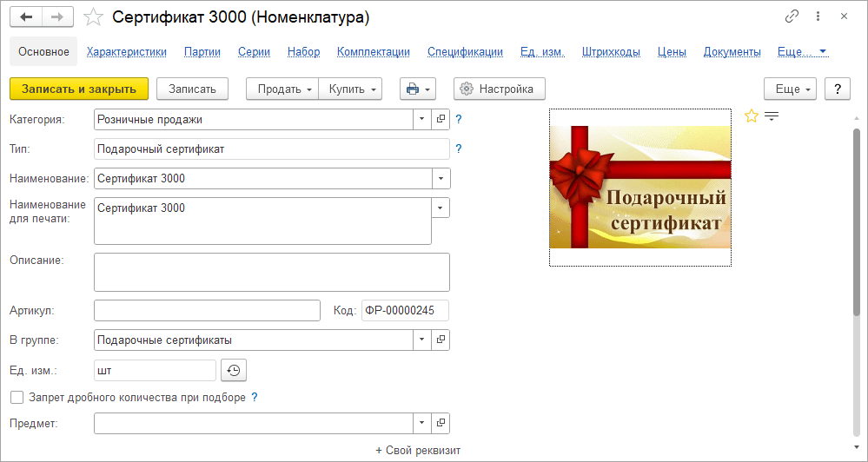Image resolution: width=868 pixels, height=462 pixels.
Task: Open Настройка with the gear button
Action: click(500, 89)
